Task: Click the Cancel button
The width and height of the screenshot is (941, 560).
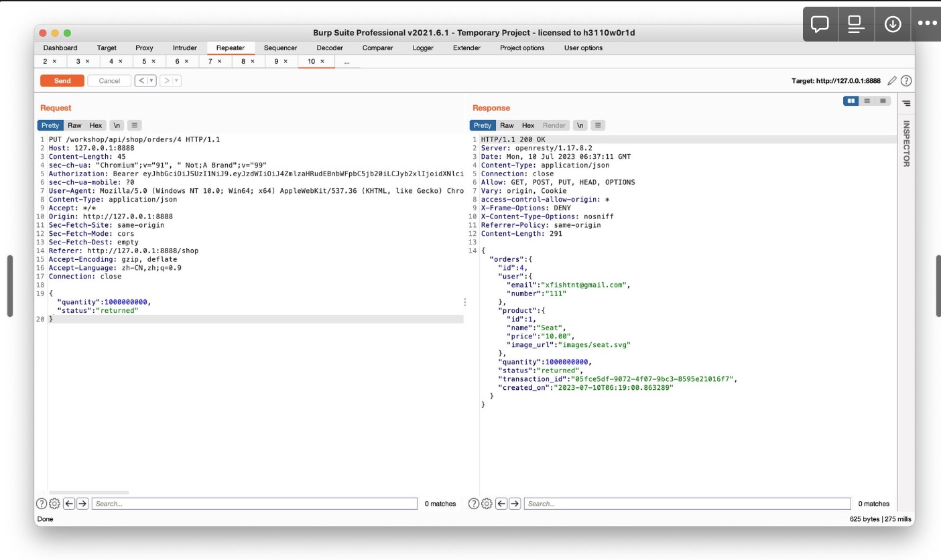Action: pyautogui.click(x=109, y=81)
